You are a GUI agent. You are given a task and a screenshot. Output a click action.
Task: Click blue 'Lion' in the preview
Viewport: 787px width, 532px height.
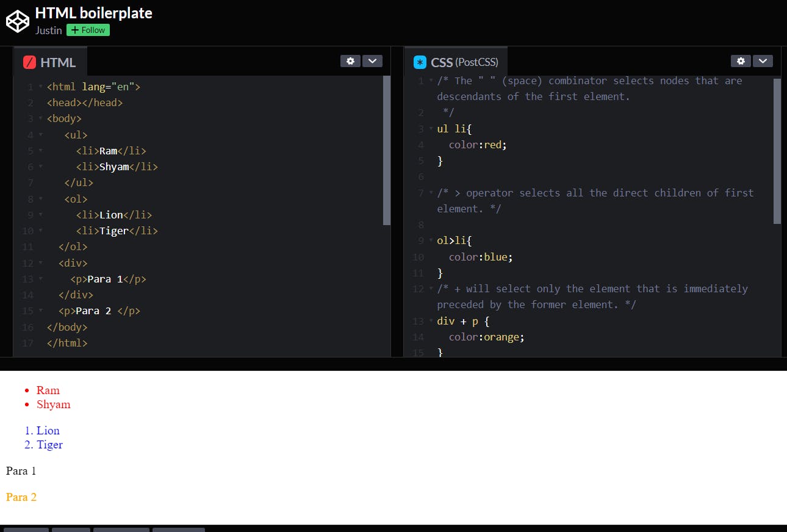(x=48, y=430)
